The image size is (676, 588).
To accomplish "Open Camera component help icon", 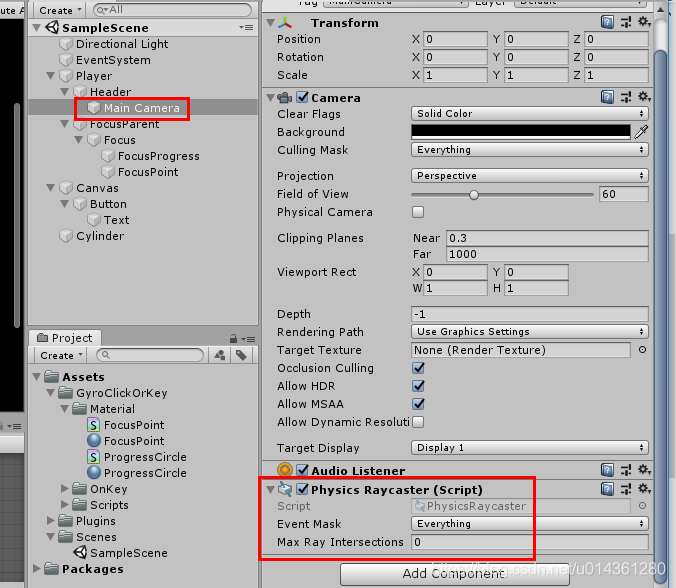I will coord(607,97).
